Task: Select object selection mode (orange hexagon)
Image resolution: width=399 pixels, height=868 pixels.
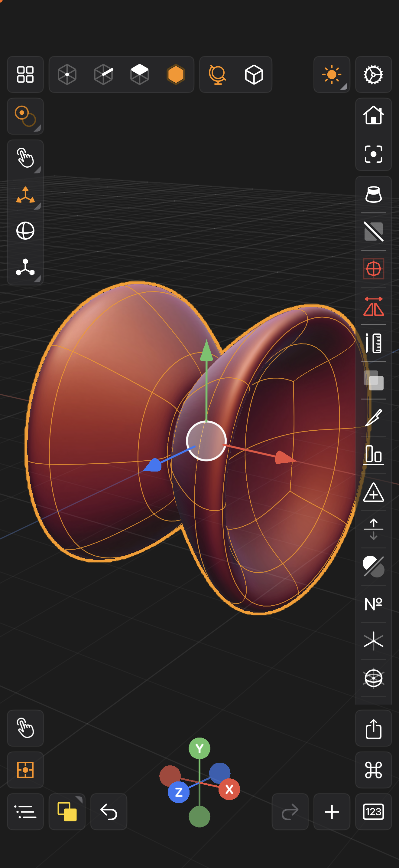Action: coord(176,74)
